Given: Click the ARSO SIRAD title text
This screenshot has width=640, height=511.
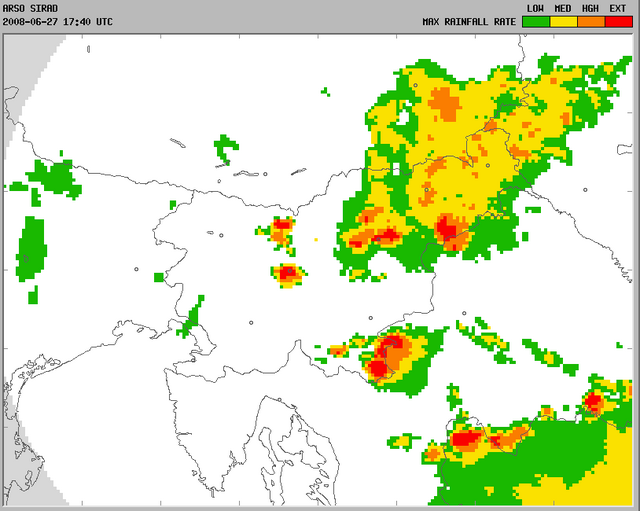Looking at the screenshot, I should [30, 8].
